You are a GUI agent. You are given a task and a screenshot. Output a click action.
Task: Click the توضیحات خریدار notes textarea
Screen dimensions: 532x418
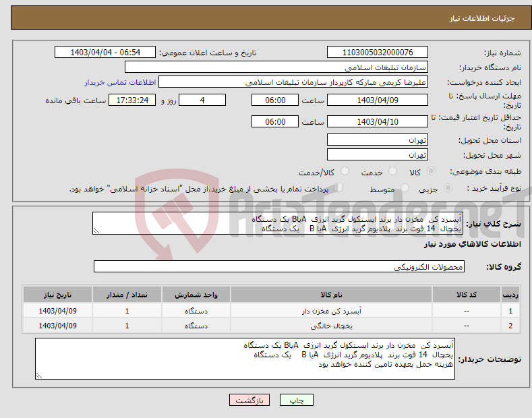pos(245,359)
